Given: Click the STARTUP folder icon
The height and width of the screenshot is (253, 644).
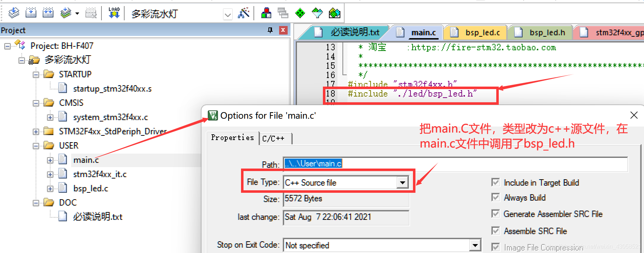Looking at the screenshot, I should pos(49,74).
